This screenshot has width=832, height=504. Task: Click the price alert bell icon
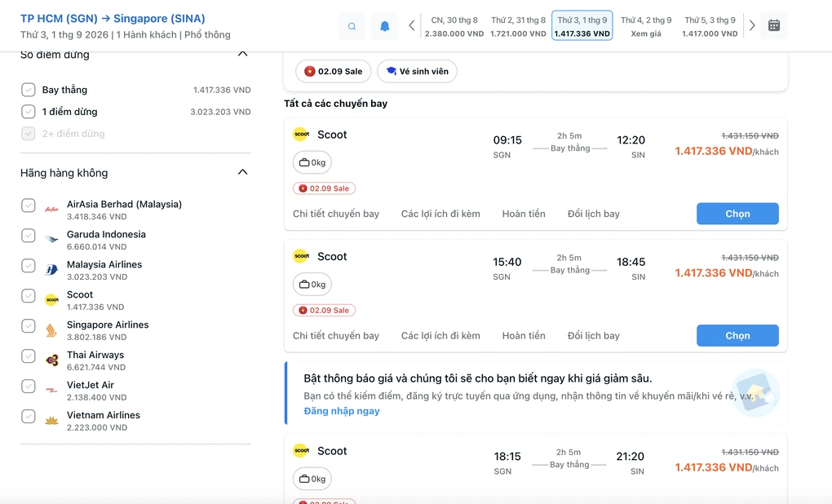click(x=385, y=26)
